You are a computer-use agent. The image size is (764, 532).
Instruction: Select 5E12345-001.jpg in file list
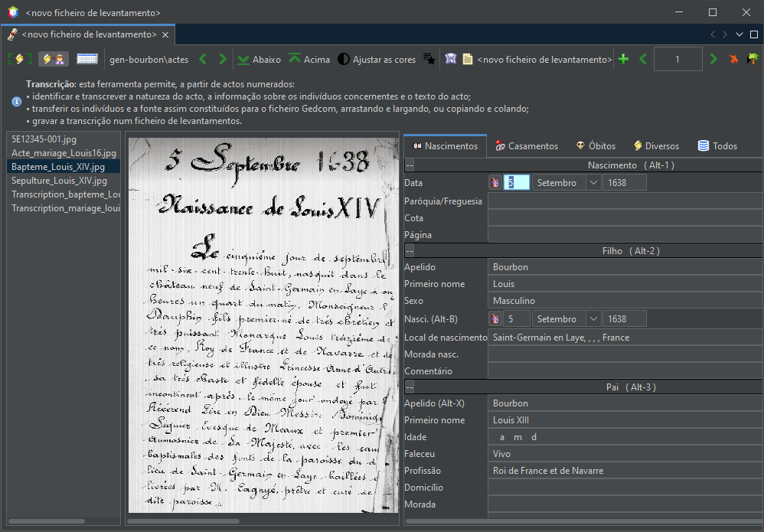click(64, 139)
